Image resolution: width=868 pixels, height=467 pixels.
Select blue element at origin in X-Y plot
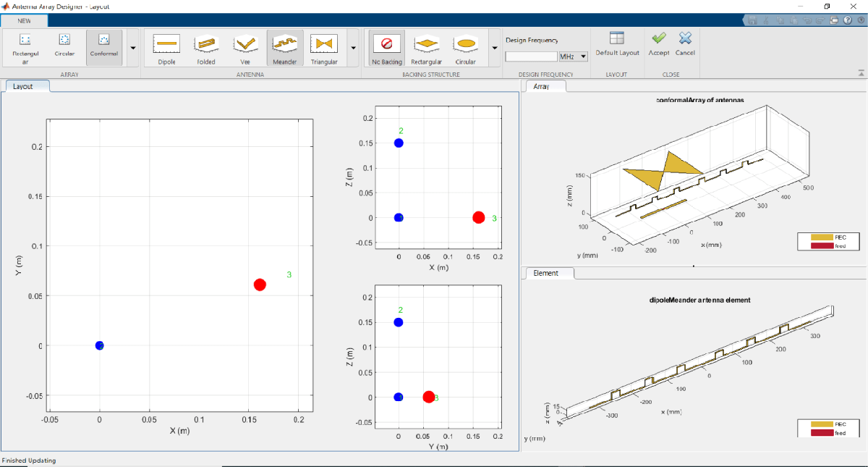99,345
